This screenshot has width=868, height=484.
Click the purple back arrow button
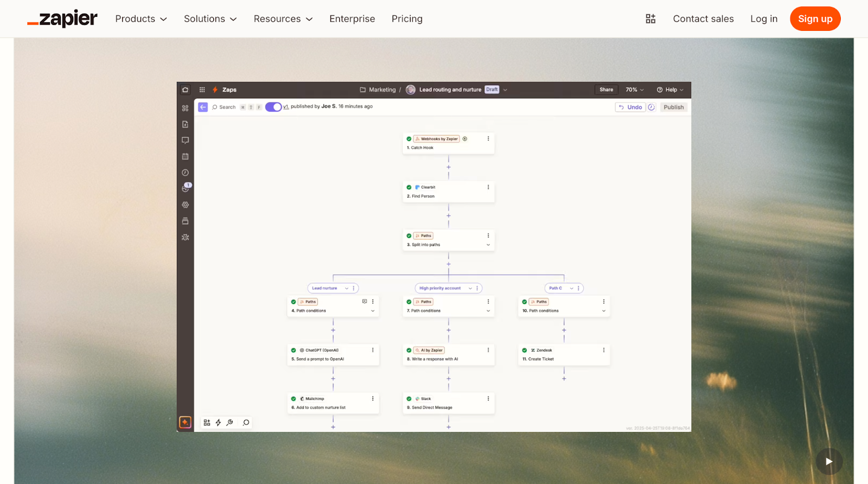pos(203,107)
